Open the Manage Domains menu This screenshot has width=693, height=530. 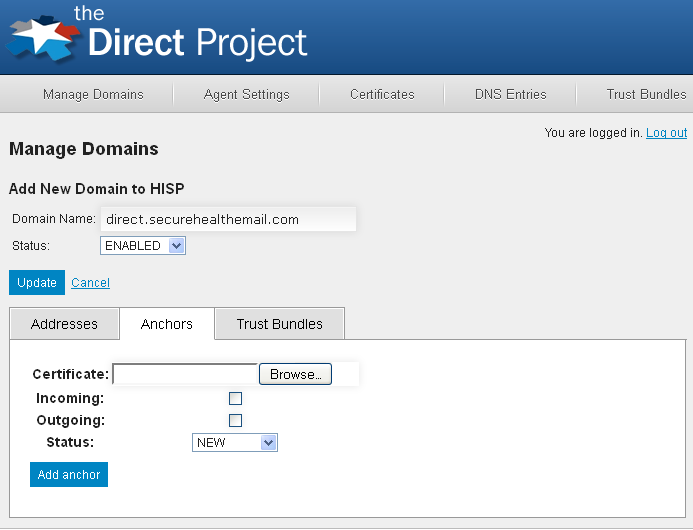point(93,95)
